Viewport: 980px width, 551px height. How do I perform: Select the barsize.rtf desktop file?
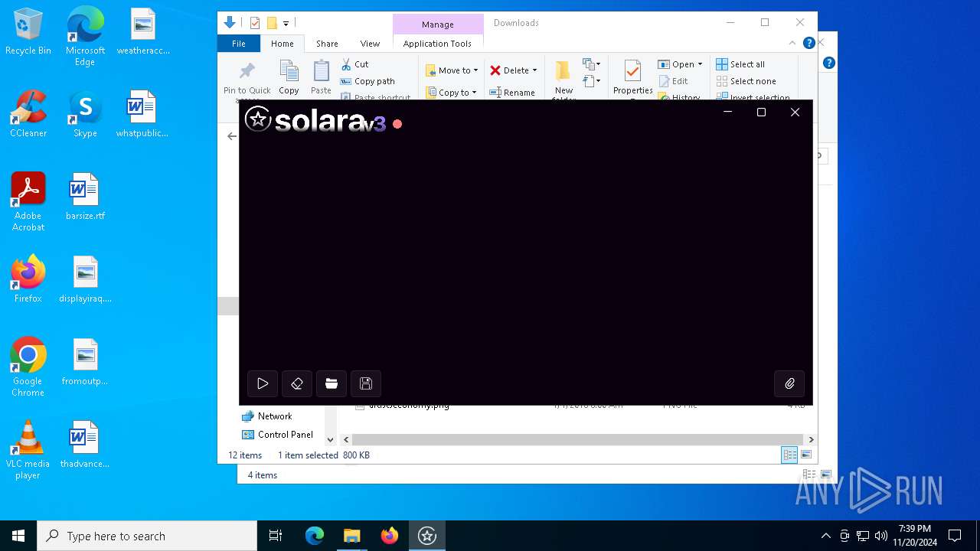[x=85, y=197]
